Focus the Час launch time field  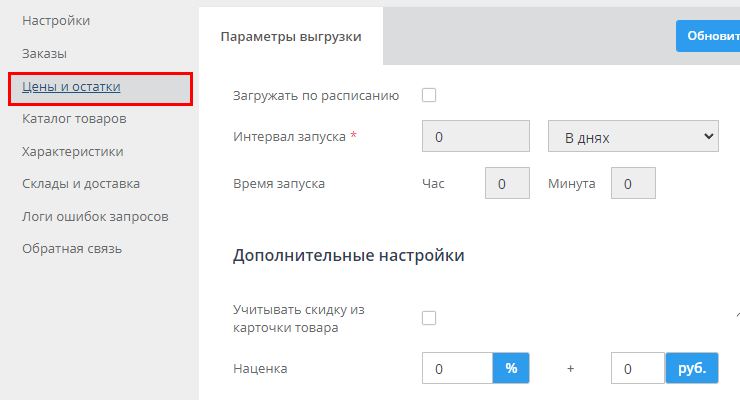(x=507, y=184)
